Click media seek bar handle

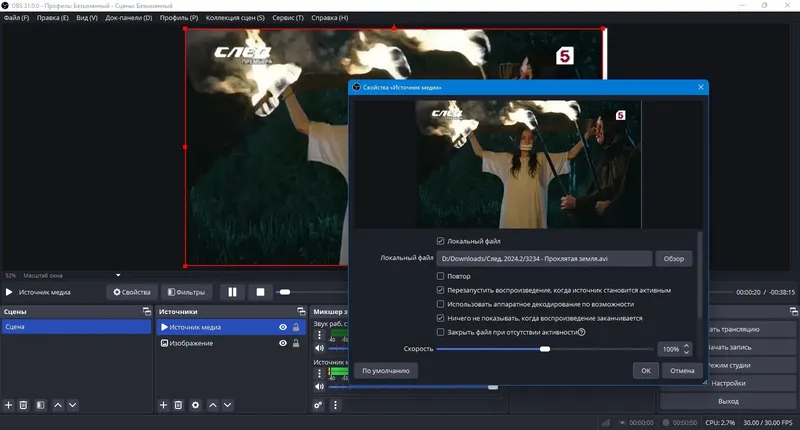click(285, 292)
